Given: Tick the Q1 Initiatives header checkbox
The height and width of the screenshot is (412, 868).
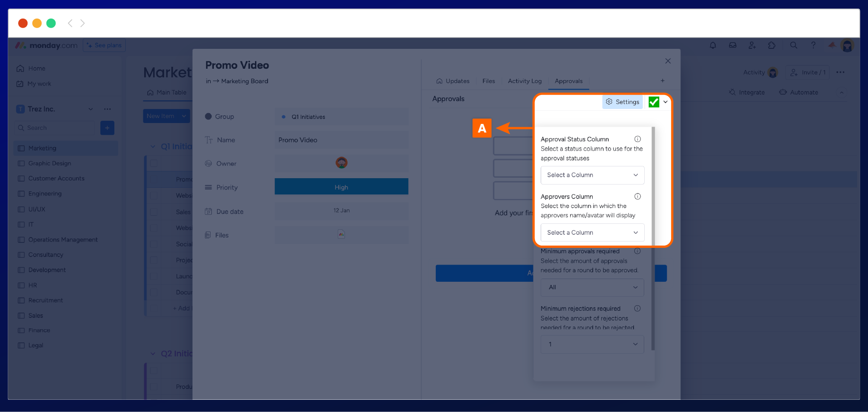Looking at the screenshot, I should 154,163.
